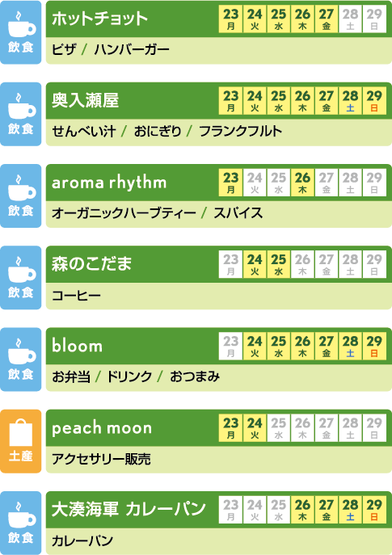
Task: Click the peach moon shop name
Action: 102,428
